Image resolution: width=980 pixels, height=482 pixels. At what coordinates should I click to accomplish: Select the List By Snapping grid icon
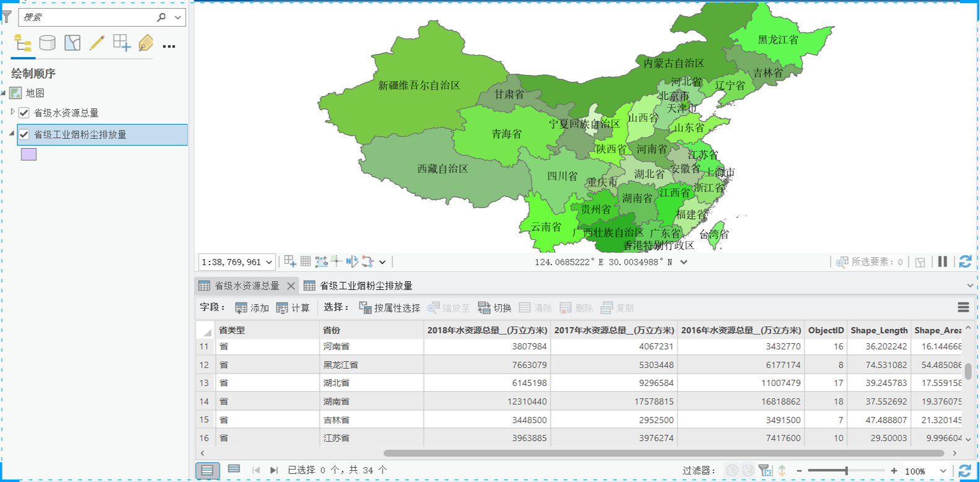121,43
